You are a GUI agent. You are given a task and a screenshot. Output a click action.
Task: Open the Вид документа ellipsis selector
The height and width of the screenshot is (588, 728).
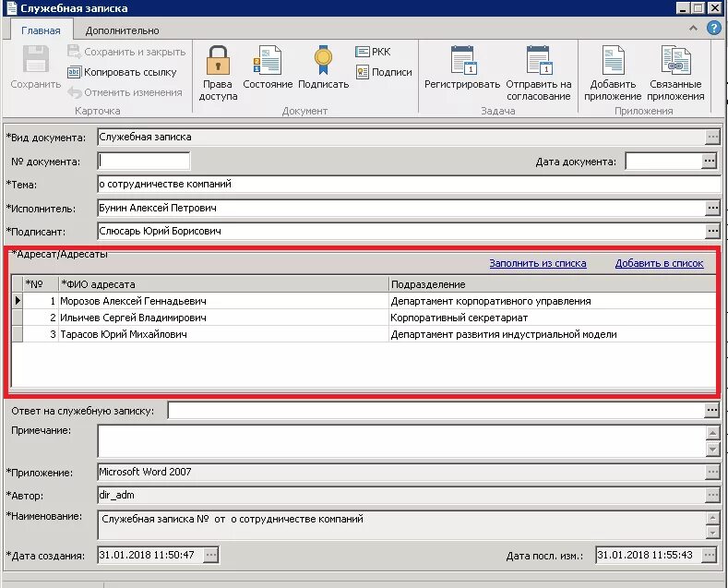[712, 137]
